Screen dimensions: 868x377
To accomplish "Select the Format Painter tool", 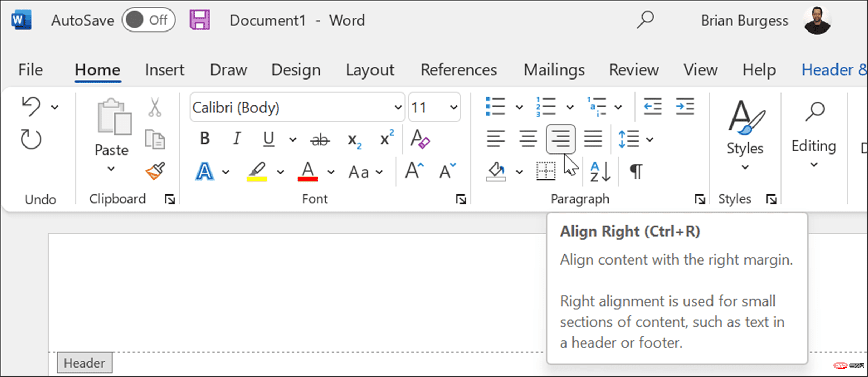I will 155,171.
